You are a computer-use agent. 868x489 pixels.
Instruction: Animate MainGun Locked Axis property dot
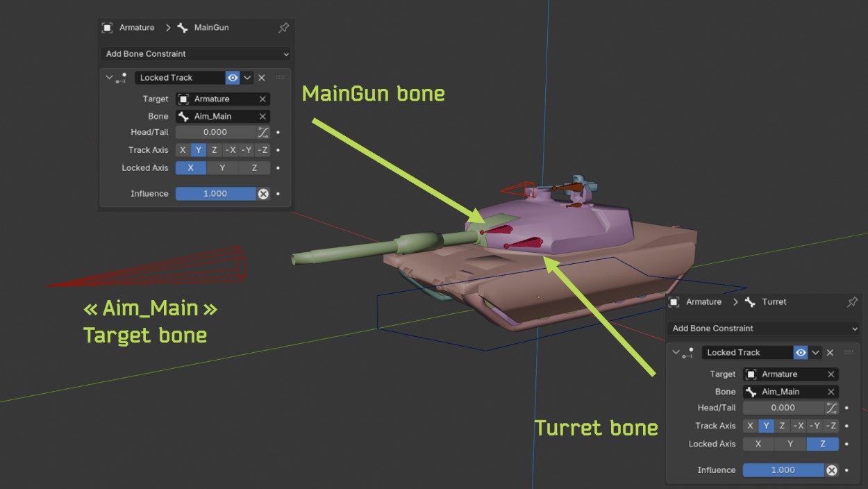[278, 168]
